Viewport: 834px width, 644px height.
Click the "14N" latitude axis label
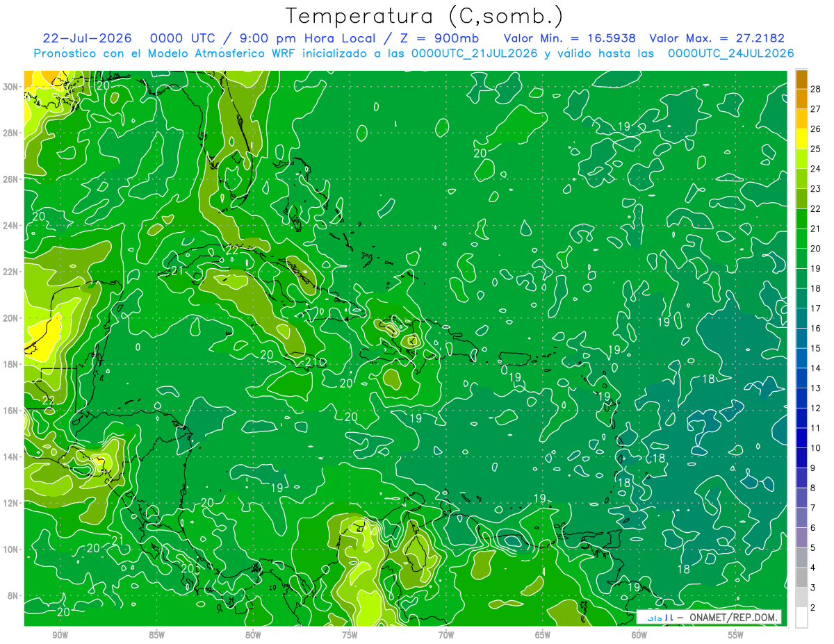tap(11, 456)
